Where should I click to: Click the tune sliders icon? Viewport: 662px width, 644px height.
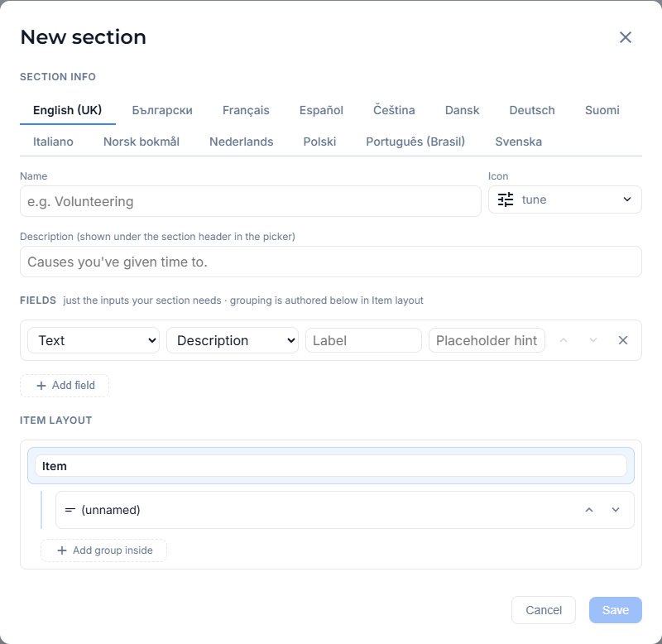pos(506,199)
